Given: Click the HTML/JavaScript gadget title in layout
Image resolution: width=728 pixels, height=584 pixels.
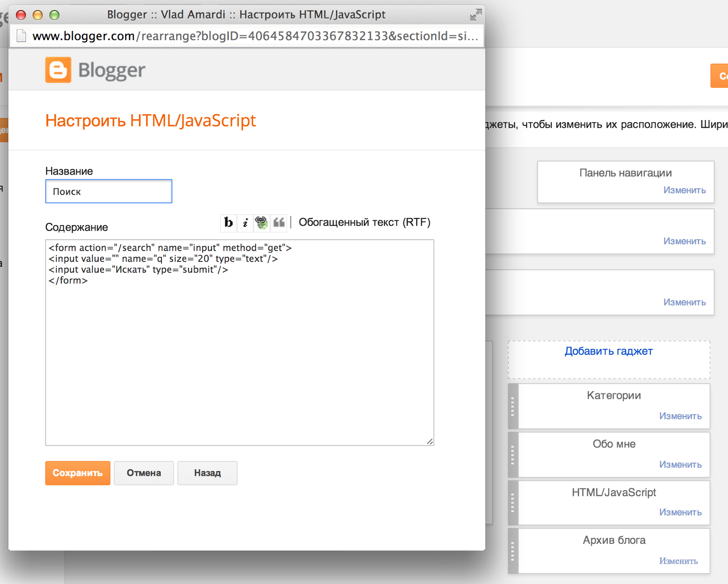Looking at the screenshot, I should [x=614, y=492].
